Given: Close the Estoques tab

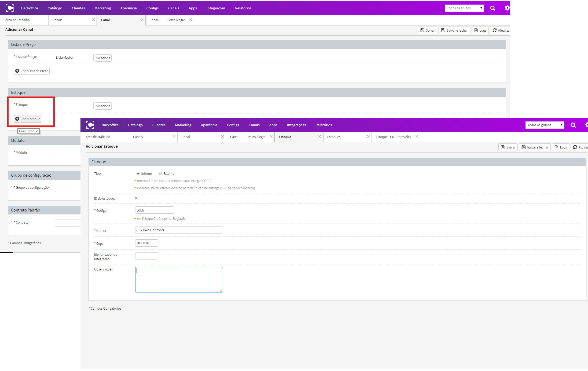Looking at the screenshot, I should [x=368, y=136].
